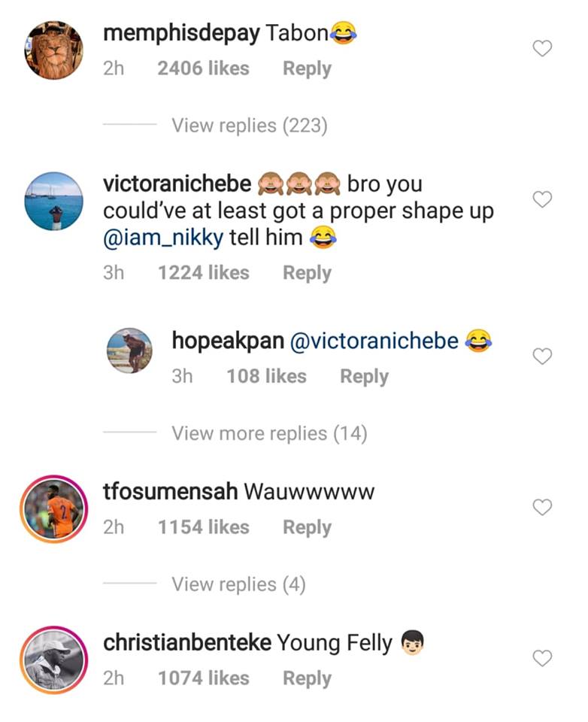Expand View replies (4)
588x722 pixels.
[x=238, y=584]
